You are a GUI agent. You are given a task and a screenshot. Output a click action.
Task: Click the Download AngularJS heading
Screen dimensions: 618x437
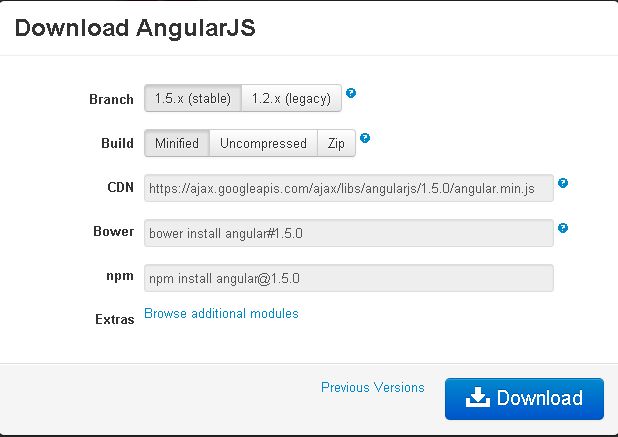(135, 27)
